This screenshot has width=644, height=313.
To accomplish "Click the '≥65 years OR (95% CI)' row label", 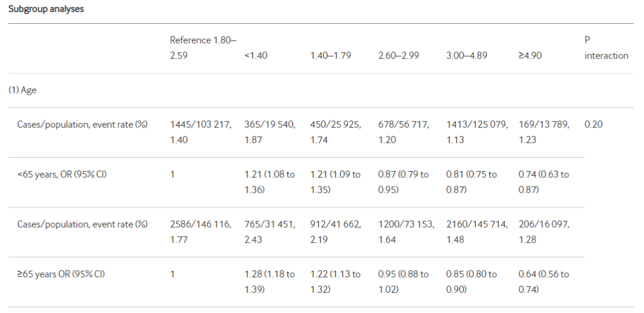I will pyautogui.click(x=61, y=274).
